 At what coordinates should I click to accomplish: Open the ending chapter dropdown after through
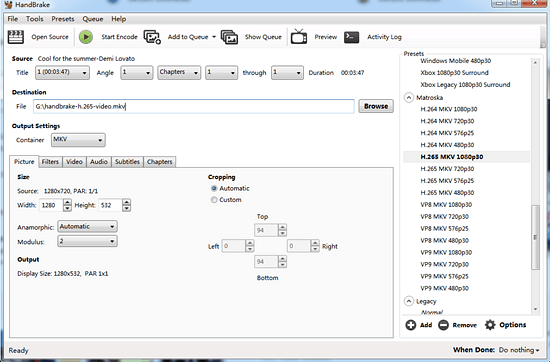tap(287, 73)
